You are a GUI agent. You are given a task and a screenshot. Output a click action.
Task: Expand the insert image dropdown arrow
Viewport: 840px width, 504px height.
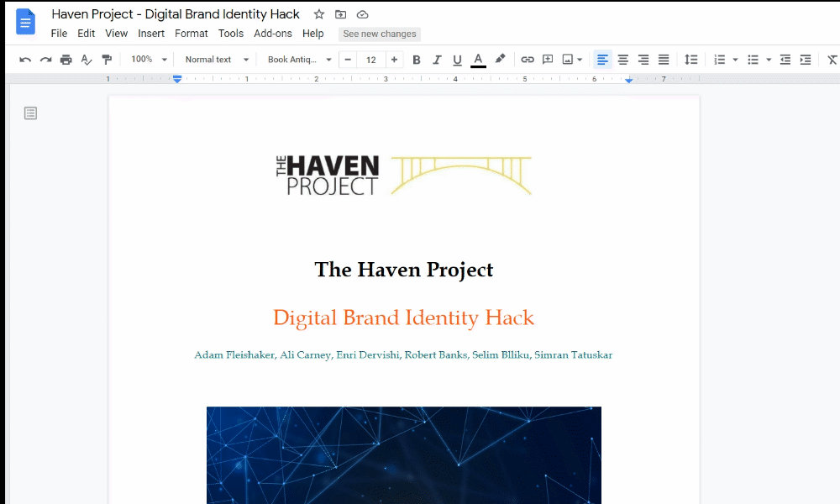click(580, 60)
